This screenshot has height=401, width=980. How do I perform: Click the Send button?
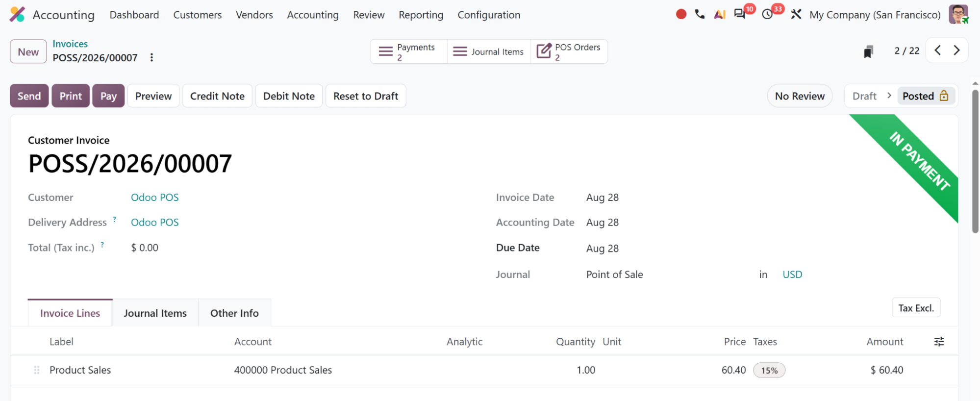pos(29,96)
